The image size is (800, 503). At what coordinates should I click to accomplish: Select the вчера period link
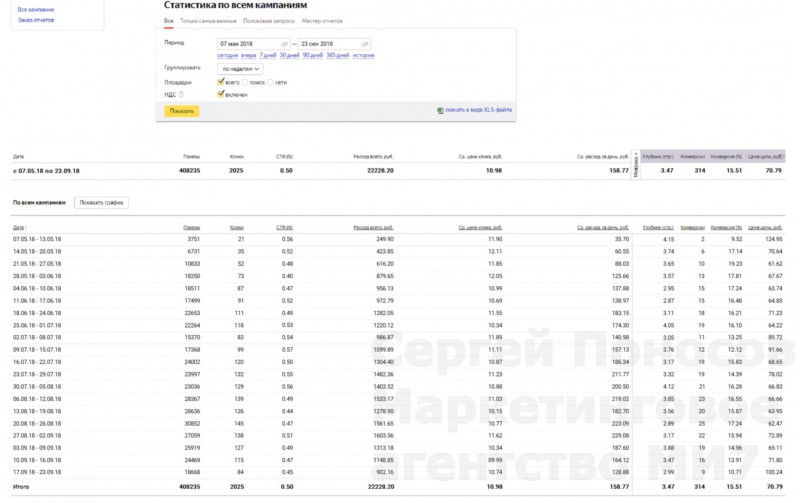(248, 55)
